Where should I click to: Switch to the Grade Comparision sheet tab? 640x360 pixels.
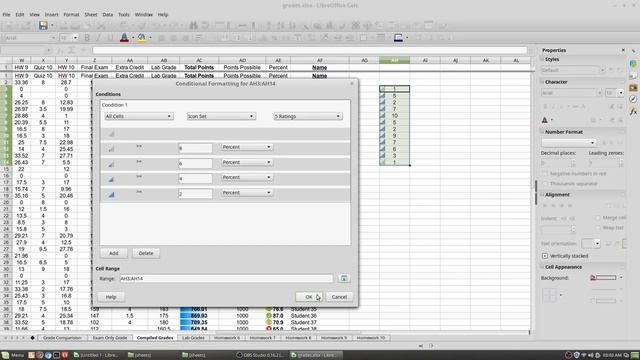tap(62, 338)
